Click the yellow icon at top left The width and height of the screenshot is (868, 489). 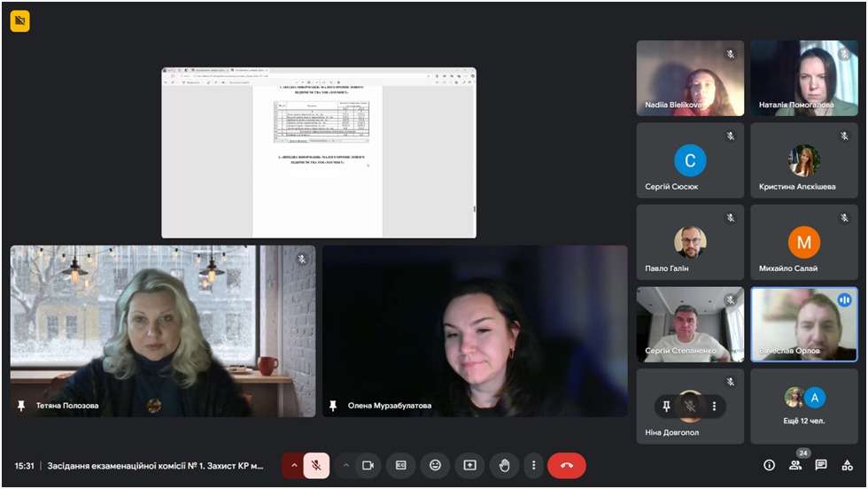(x=20, y=21)
